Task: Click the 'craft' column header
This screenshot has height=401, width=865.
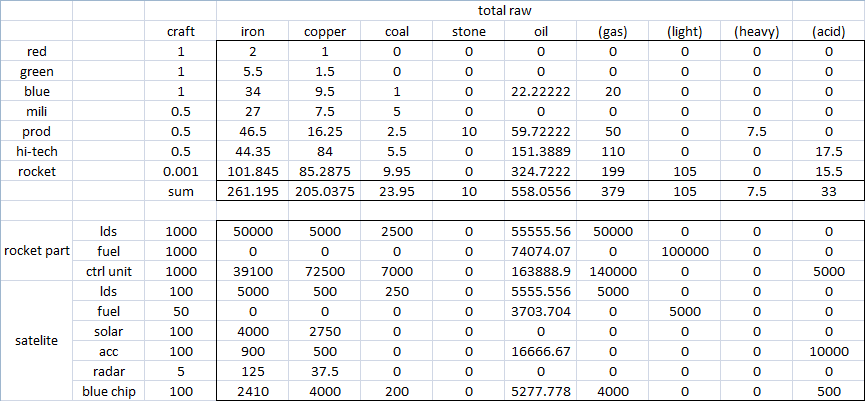Action: coord(180,31)
